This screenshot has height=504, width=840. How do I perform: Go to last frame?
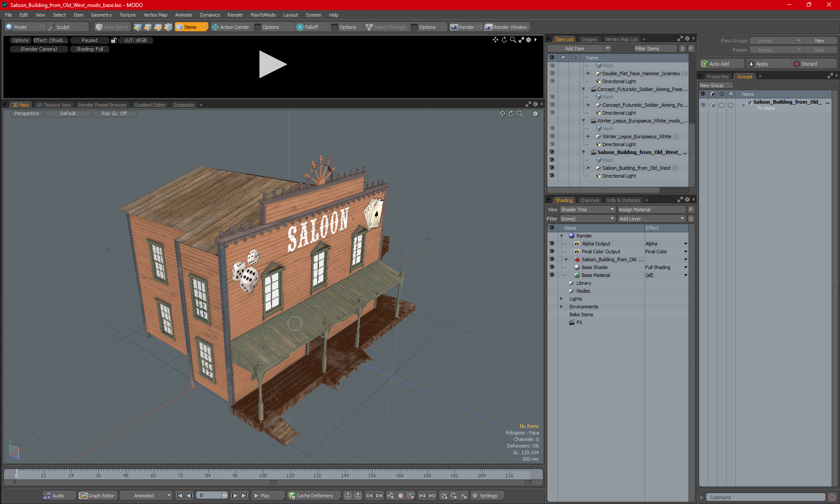[x=245, y=496]
